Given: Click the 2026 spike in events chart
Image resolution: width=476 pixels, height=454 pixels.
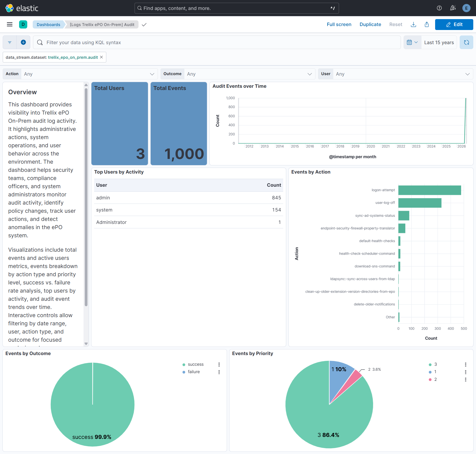Looking at the screenshot, I should [x=466, y=121].
